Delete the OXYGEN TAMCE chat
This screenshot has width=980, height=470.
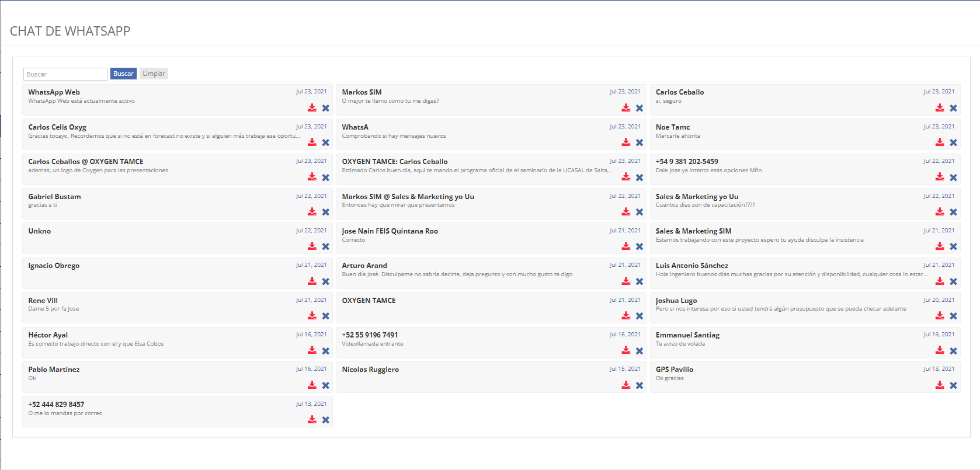pyautogui.click(x=640, y=316)
